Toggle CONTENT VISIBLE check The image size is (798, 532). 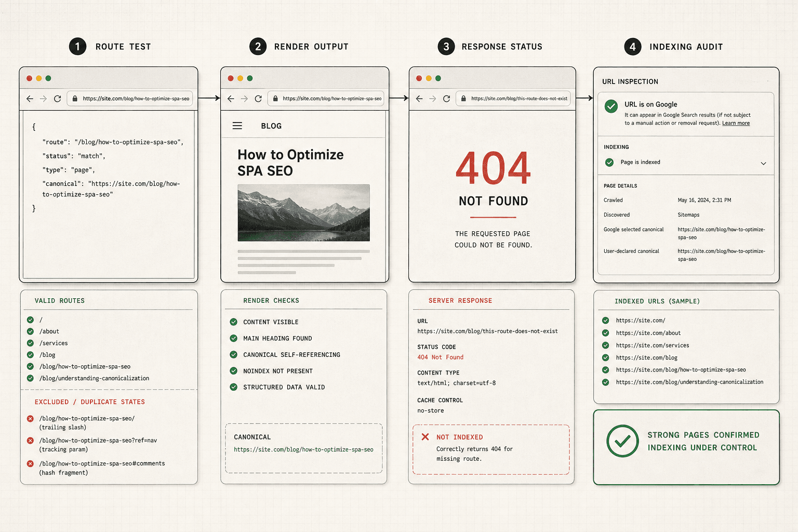pyautogui.click(x=234, y=322)
